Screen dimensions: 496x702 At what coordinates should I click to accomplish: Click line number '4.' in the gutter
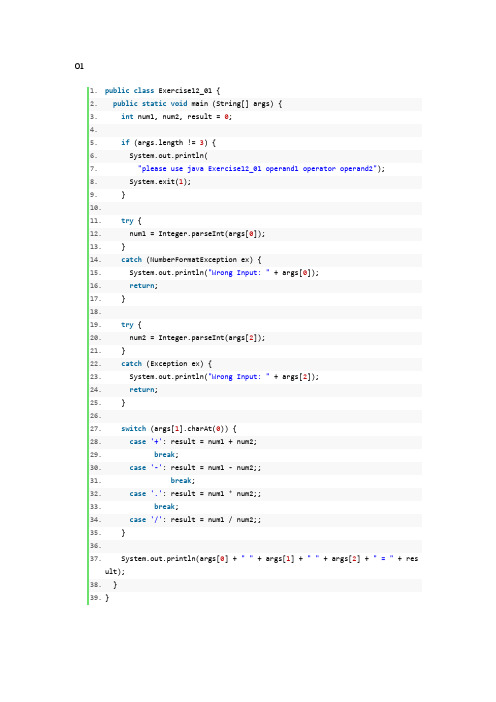click(x=93, y=130)
